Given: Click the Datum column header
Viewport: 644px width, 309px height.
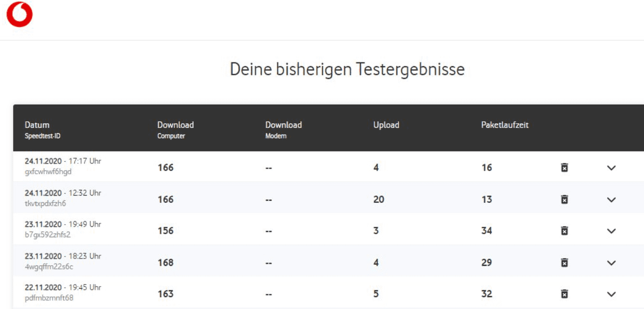Looking at the screenshot, I should 37,125.
